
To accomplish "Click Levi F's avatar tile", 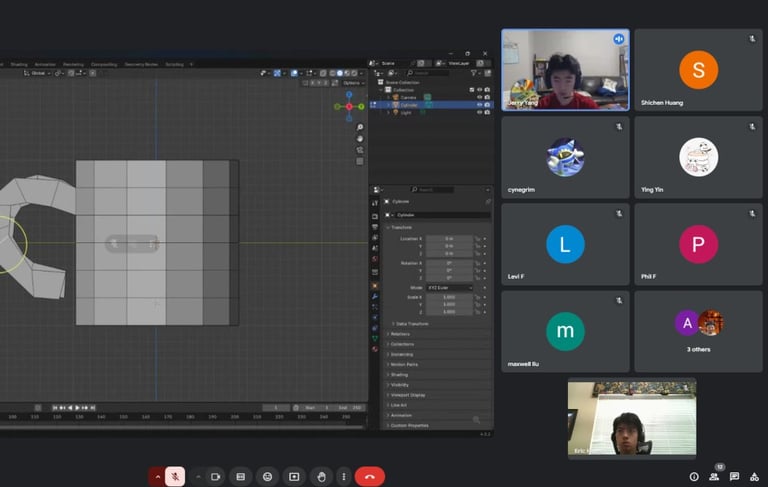I will pos(565,244).
